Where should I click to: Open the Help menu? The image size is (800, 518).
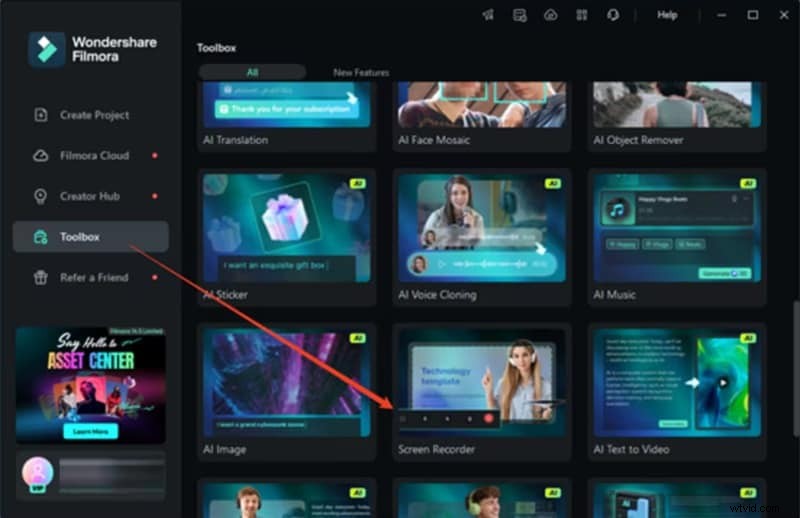[667, 15]
